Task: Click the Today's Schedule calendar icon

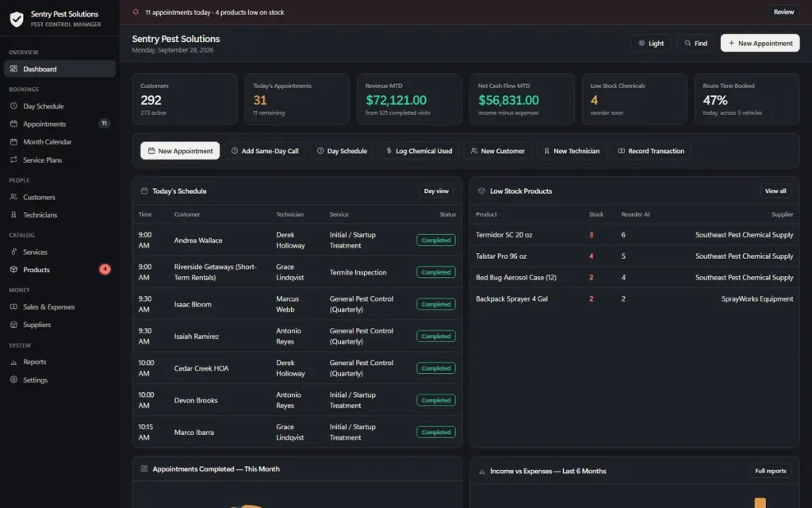Action: click(x=144, y=190)
